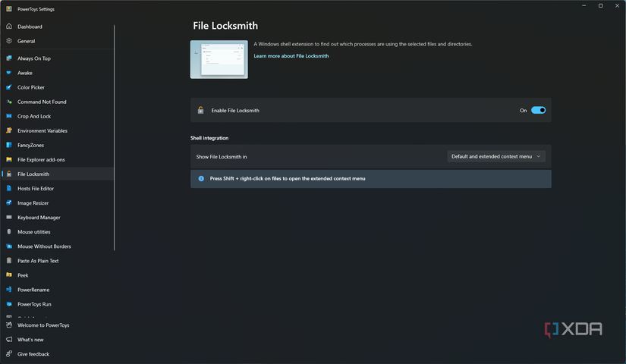Click the File Locksmith preview thumbnail
This screenshot has height=364, width=626.
click(219, 59)
